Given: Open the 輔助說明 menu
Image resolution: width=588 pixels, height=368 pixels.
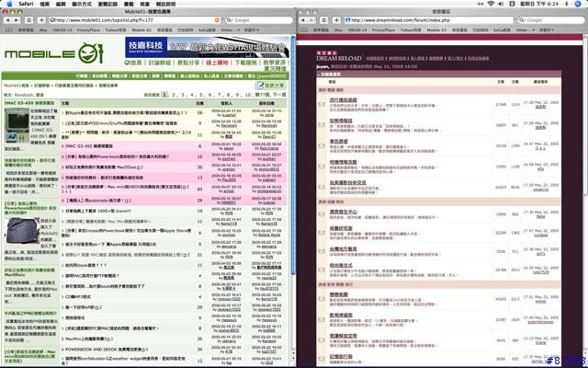Looking at the screenshot, I should click(x=165, y=4).
